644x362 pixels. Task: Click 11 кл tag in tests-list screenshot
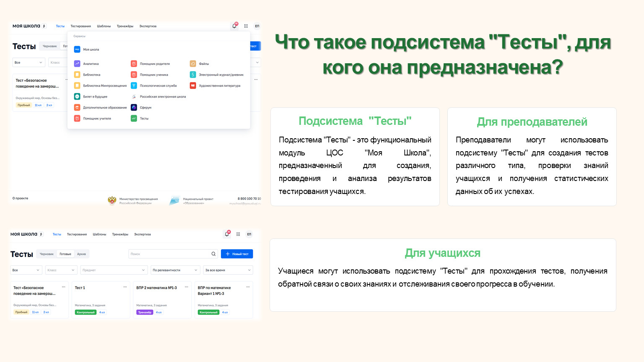point(35,312)
